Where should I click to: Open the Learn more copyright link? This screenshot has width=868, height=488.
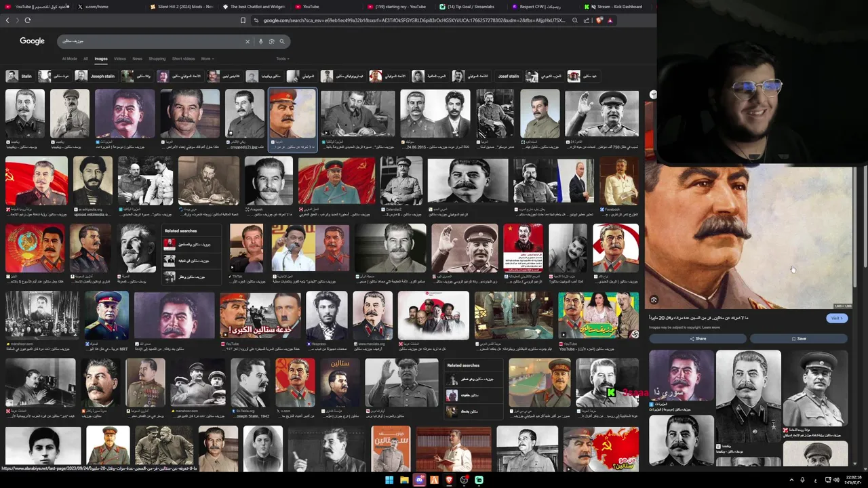click(x=711, y=327)
